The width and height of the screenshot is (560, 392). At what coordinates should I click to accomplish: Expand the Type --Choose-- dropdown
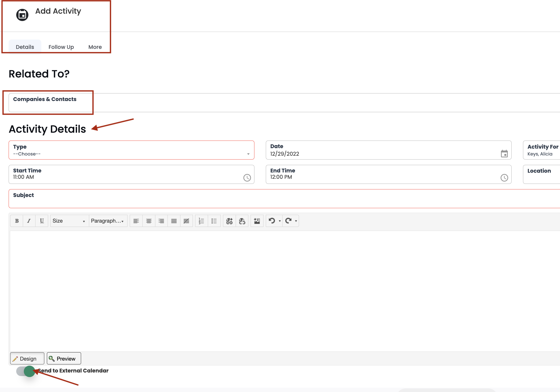pyautogui.click(x=132, y=150)
